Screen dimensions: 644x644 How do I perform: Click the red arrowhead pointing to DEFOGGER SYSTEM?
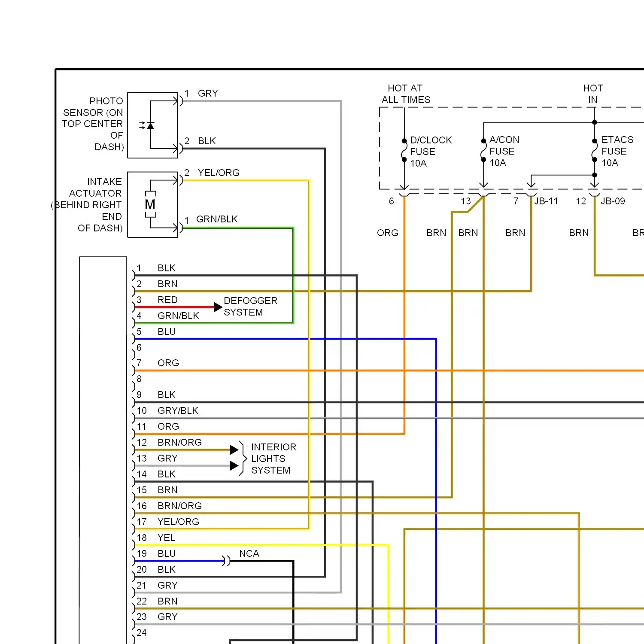coord(218,307)
